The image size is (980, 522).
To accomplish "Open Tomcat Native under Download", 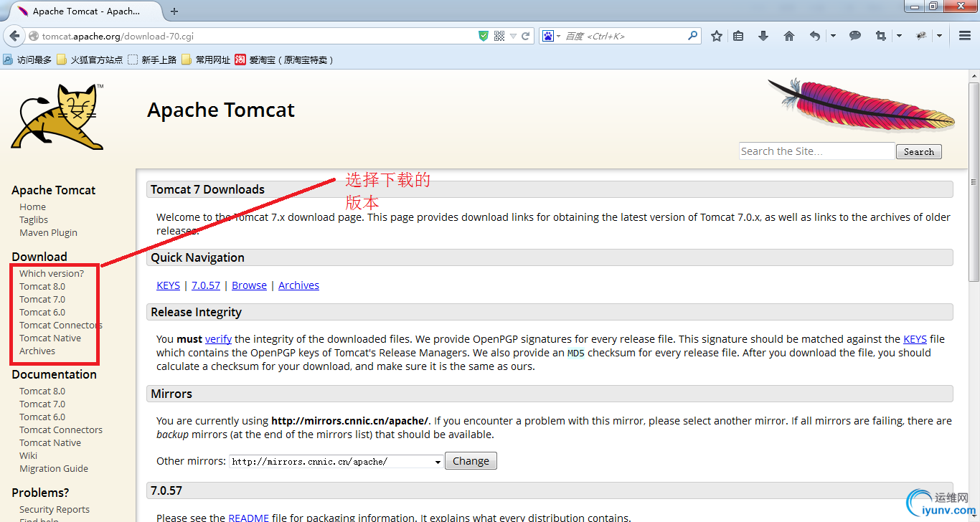I will (50, 338).
